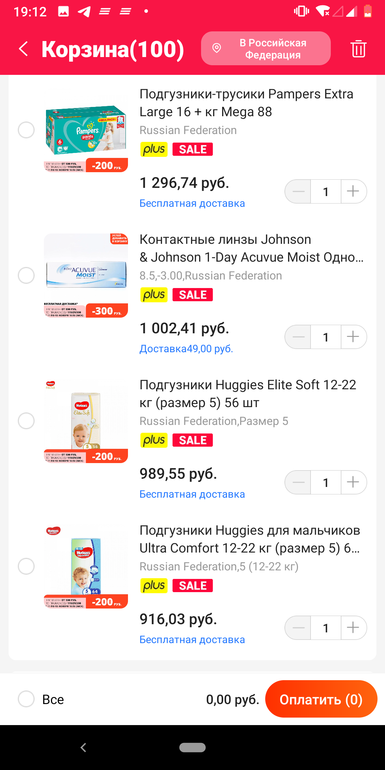This screenshot has height=770, width=385.
Task: Open the Huggies Ultra Comfort product thumbnail
Action: tap(86, 566)
